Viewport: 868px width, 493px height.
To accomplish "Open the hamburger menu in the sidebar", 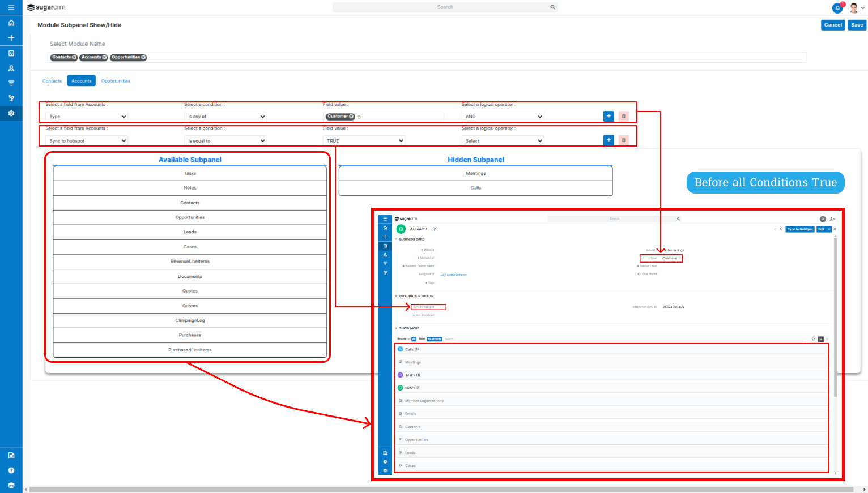I will [x=11, y=7].
